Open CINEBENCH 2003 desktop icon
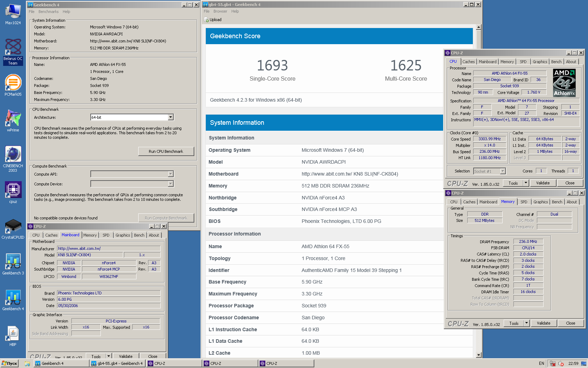This screenshot has height=368, width=588. point(13,159)
